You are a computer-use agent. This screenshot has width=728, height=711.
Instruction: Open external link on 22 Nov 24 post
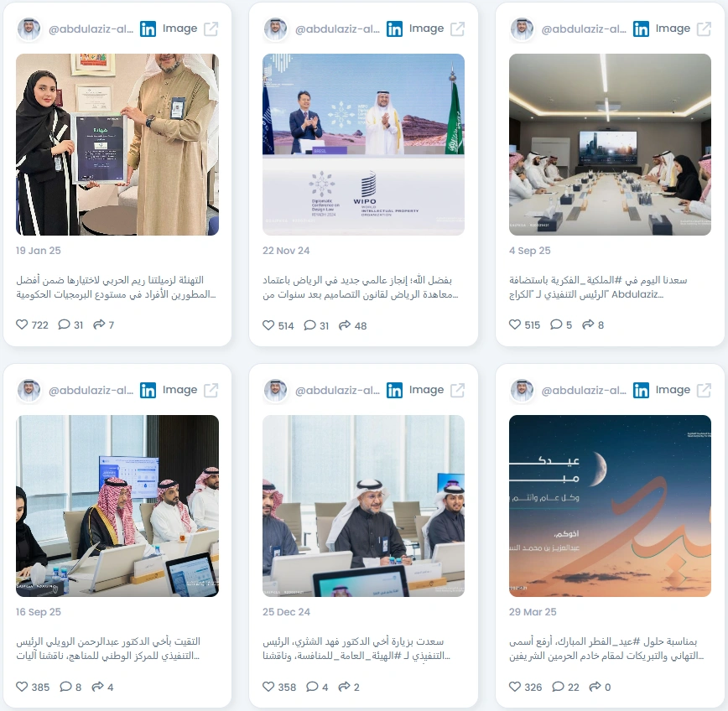pyautogui.click(x=457, y=29)
